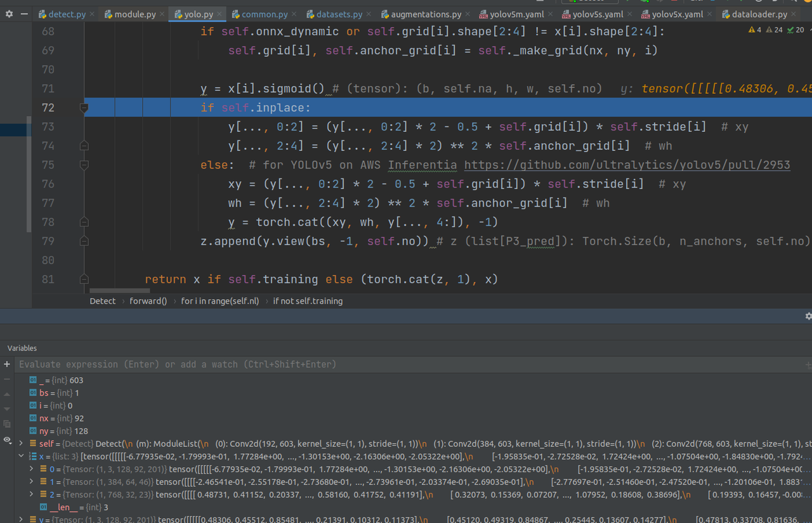
Task: Click the list icon beside variable x
Action: 32,456
